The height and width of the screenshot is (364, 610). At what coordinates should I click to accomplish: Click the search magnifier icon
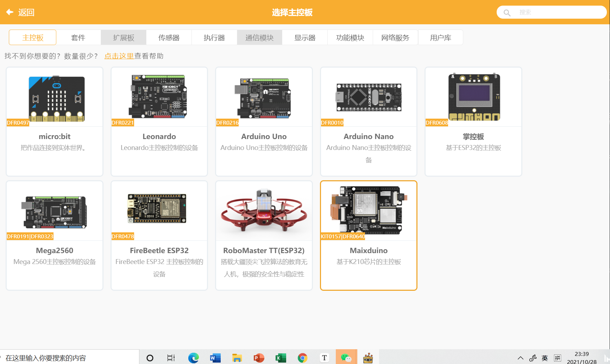(x=507, y=13)
